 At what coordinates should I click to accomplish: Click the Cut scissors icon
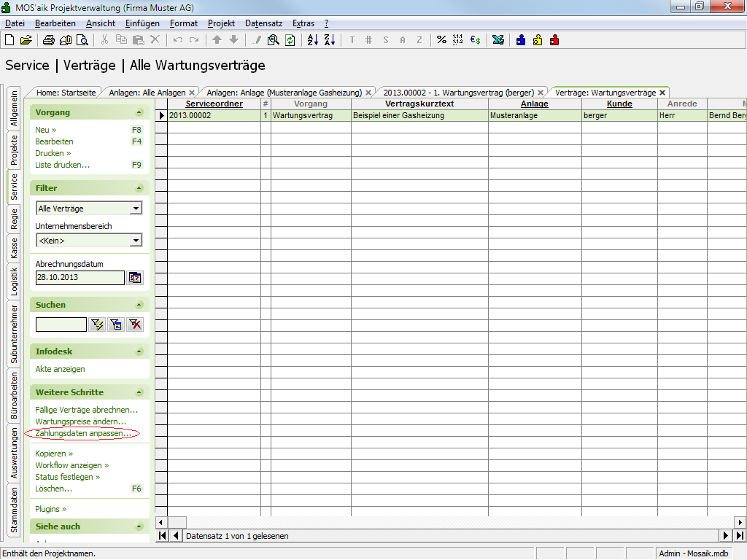105,40
